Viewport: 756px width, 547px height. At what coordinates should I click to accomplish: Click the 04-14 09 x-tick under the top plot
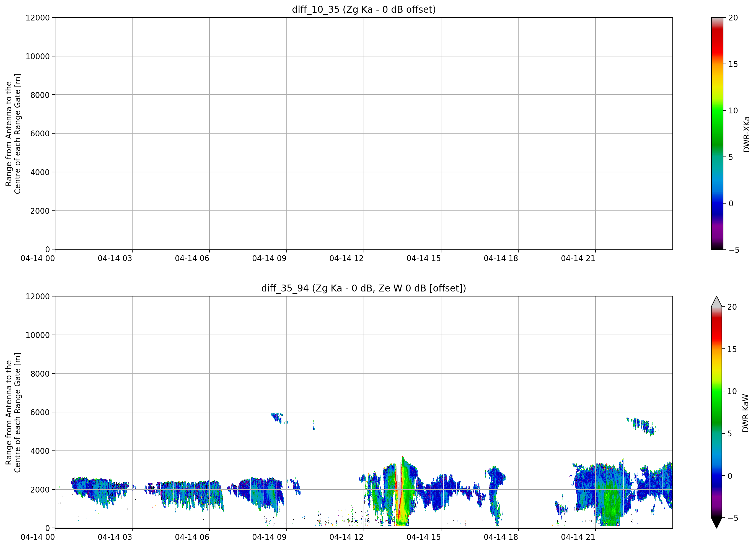click(269, 259)
